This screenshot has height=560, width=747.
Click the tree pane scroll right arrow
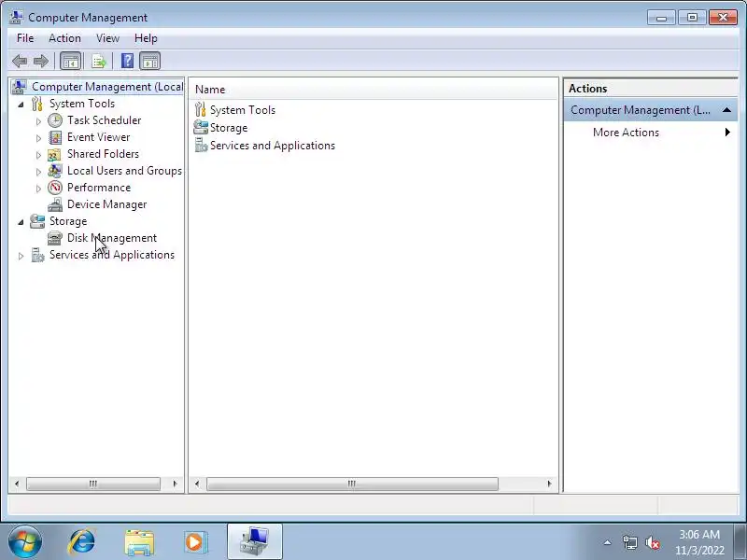click(175, 483)
